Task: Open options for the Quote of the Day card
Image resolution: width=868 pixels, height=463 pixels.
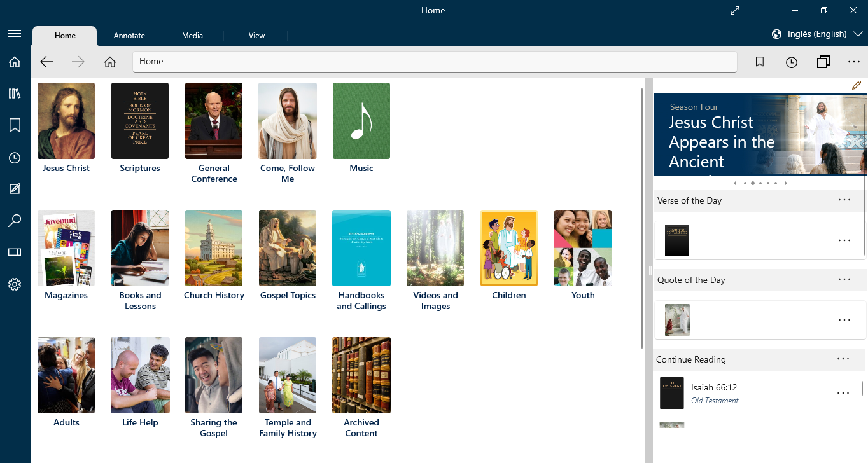Action: pyautogui.click(x=844, y=320)
